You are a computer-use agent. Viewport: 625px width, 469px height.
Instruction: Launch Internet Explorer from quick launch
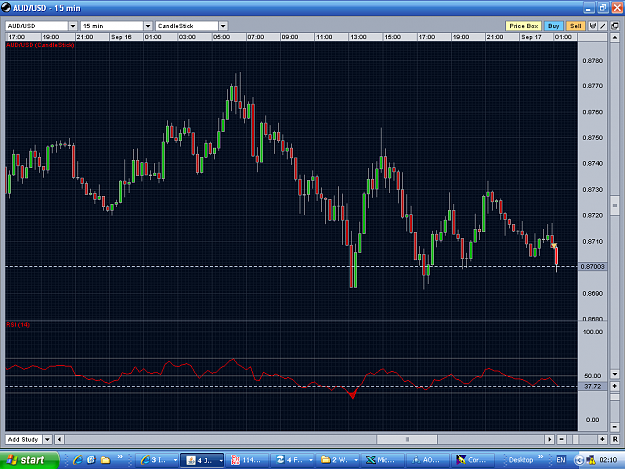coord(78,460)
